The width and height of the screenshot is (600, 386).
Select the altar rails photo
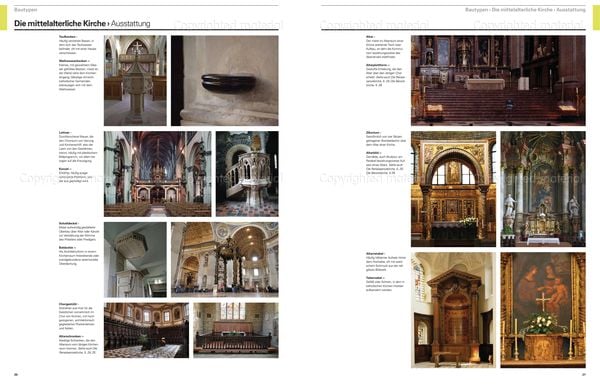(236, 331)
